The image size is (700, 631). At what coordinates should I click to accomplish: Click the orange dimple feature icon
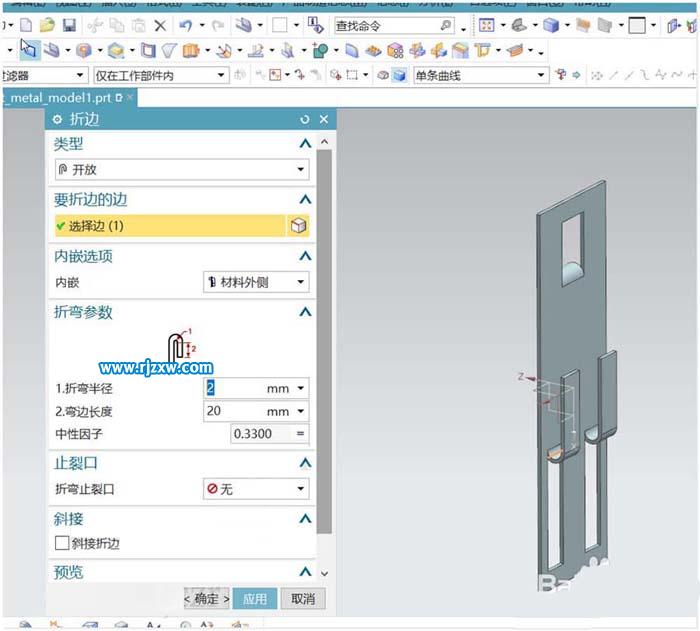84,50
